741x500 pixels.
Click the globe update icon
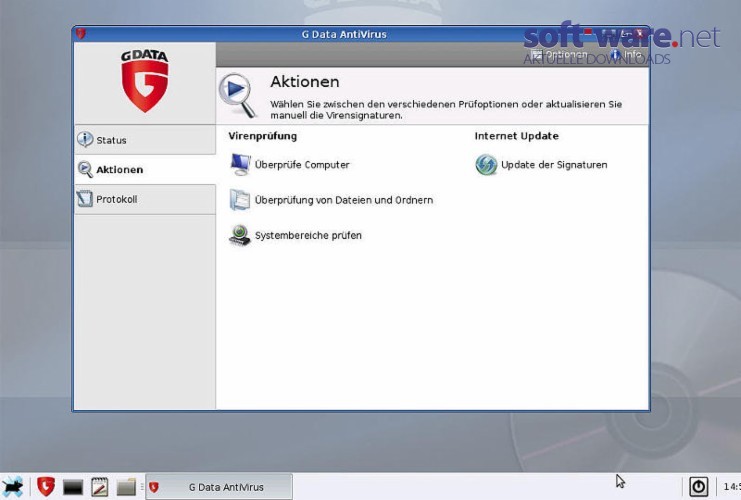point(486,164)
